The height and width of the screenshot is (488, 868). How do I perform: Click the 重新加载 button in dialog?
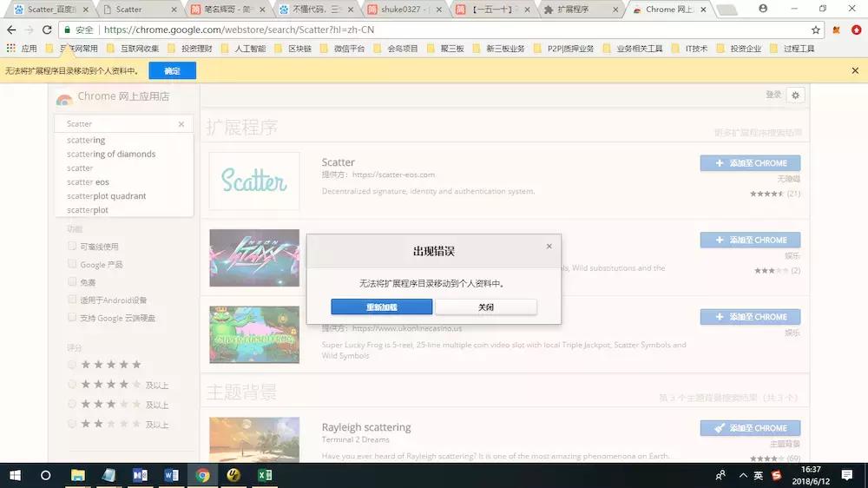(381, 307)
